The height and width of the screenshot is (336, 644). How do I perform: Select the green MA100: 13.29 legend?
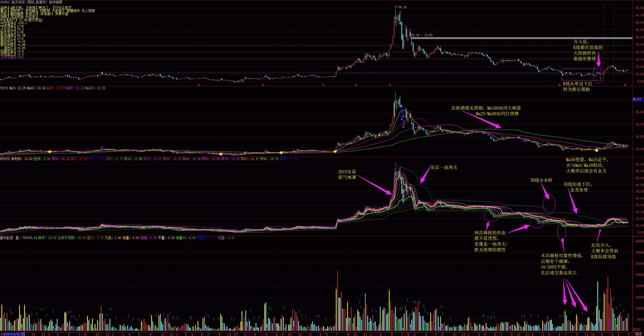95,88
